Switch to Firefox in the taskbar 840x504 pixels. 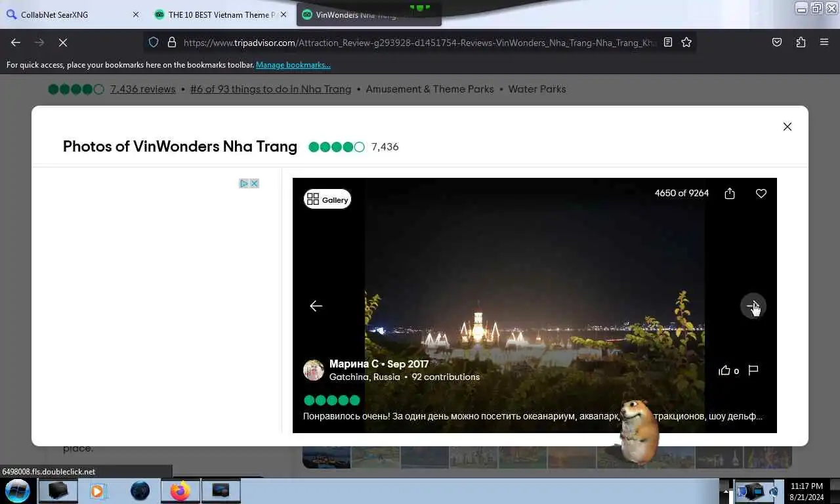tap(180, 491)
